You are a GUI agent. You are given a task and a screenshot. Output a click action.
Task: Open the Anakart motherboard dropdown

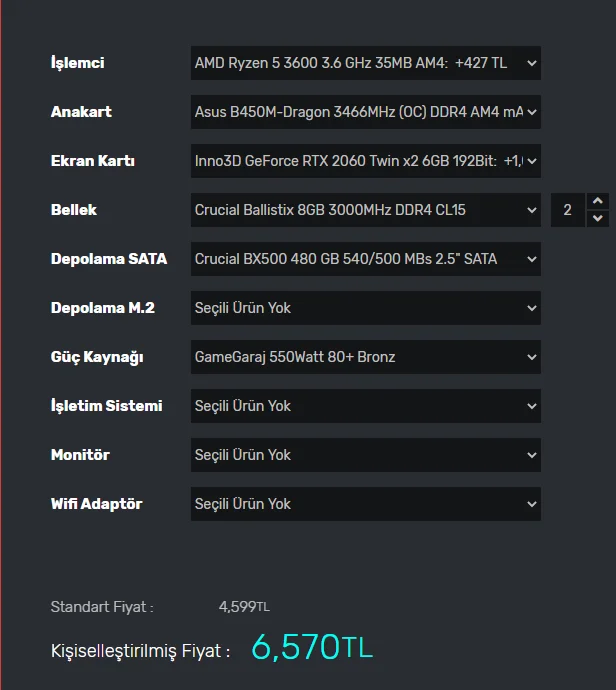coord(366,112)
